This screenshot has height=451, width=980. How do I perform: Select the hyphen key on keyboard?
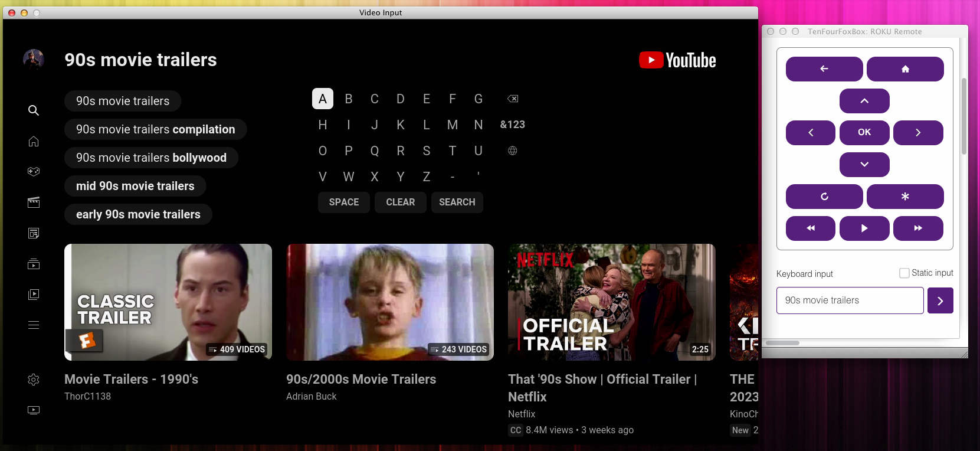453,177
